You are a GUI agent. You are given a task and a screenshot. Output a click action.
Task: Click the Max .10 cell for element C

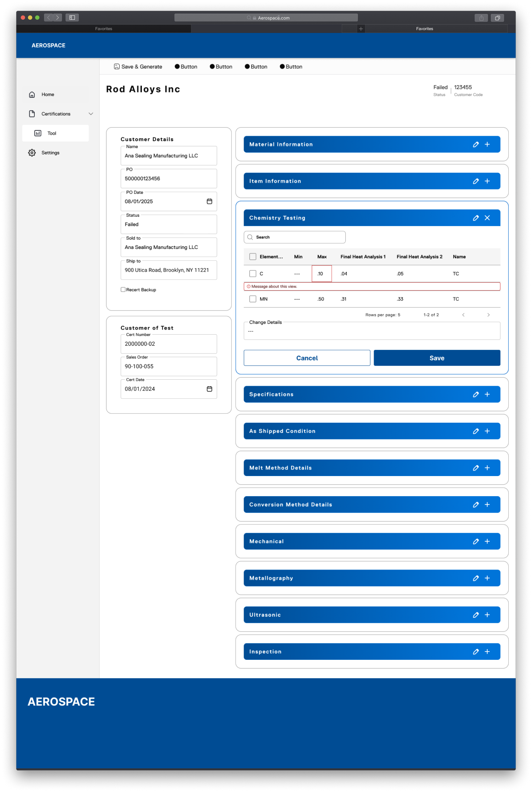coord(322,274)
